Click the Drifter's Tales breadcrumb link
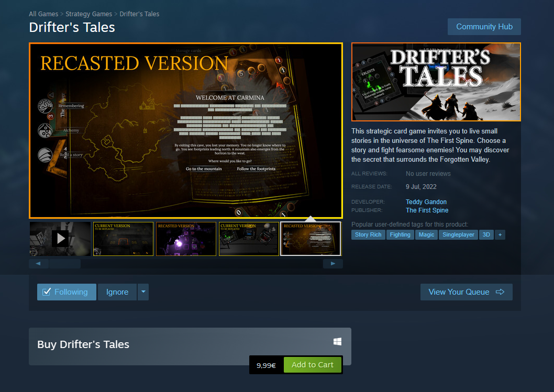 [139, 14]
